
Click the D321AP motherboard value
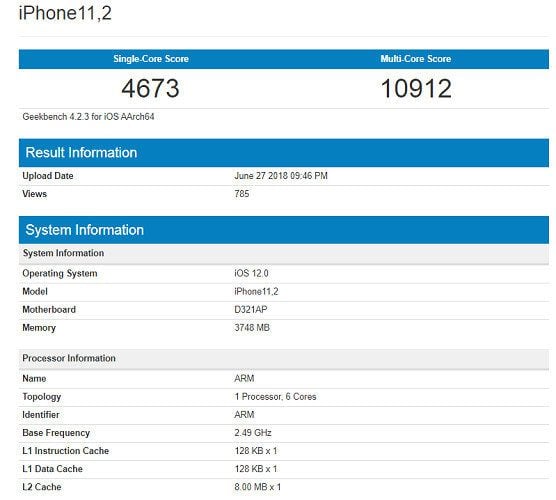pyautogui.click(x=251, y=310)
